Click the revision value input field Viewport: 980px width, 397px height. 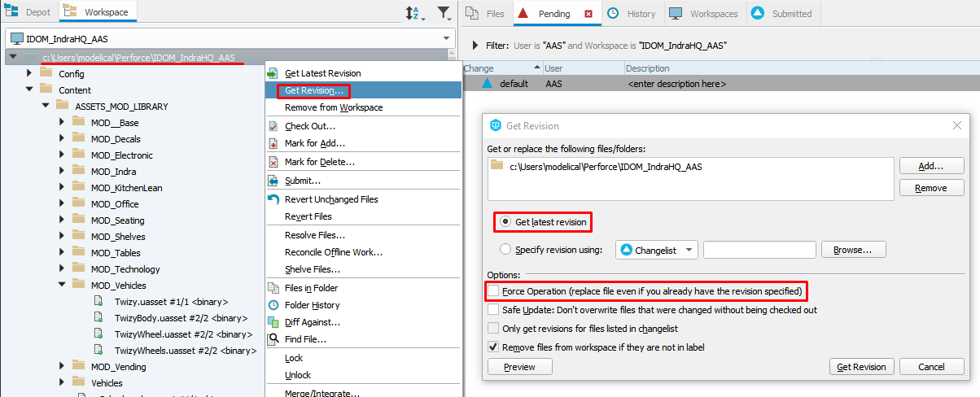tap(759, 250)
